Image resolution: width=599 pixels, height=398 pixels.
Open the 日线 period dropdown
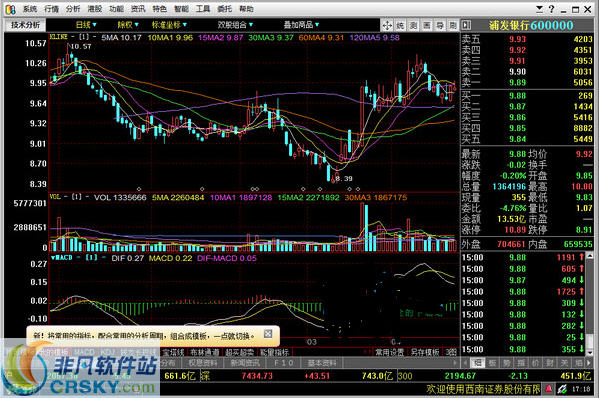click(86, 25)
